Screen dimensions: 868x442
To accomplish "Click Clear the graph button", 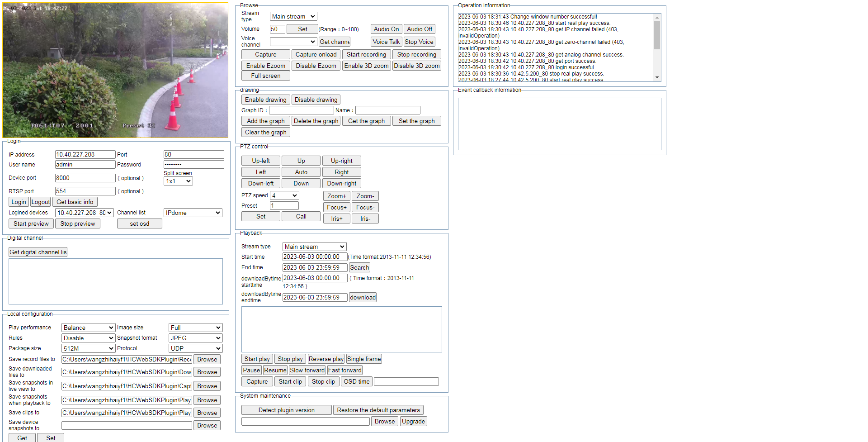I will pyautogui.click(x=266, y=132).
